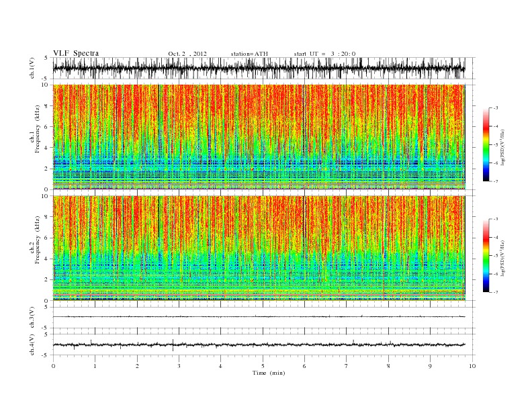
Task: Click the ch.1 spectrogram '6' kHz tick label
Action: [x=46, y=127]
